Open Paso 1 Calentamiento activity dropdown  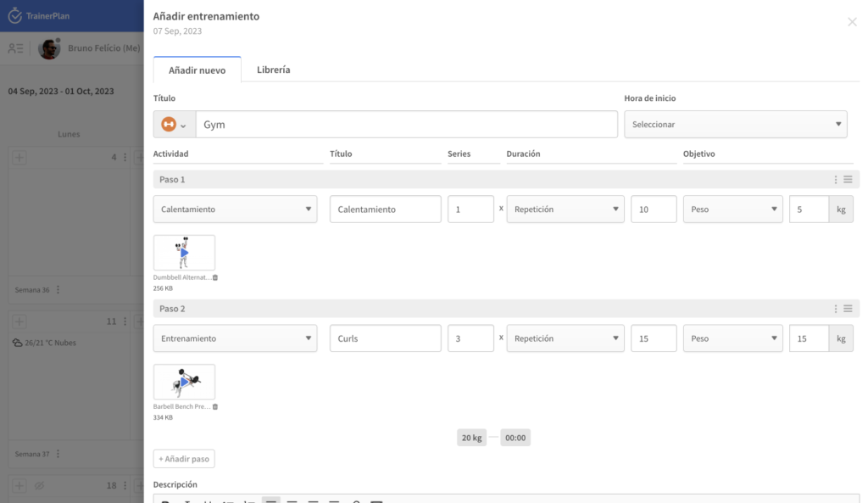236,210
